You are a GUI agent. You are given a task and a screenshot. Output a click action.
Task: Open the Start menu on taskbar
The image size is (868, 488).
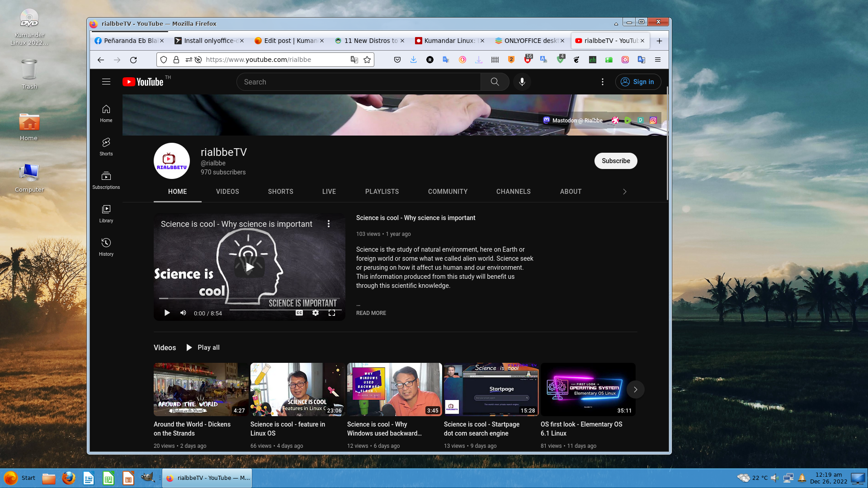pos(19,478)
